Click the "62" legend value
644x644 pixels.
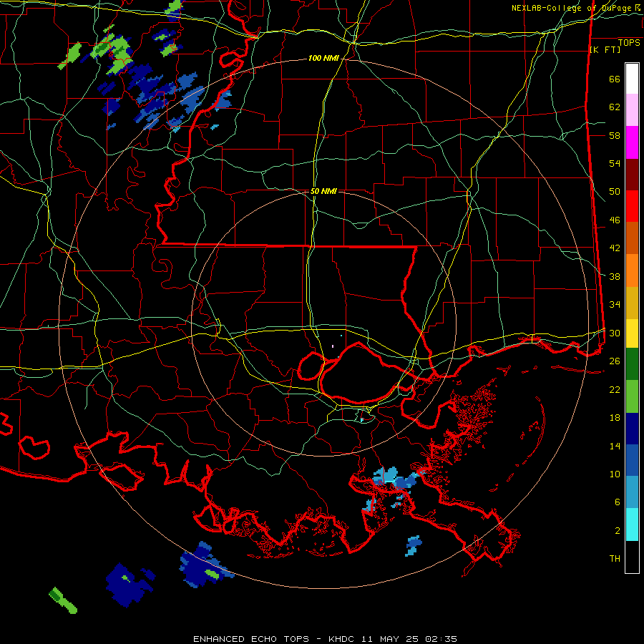615,107
